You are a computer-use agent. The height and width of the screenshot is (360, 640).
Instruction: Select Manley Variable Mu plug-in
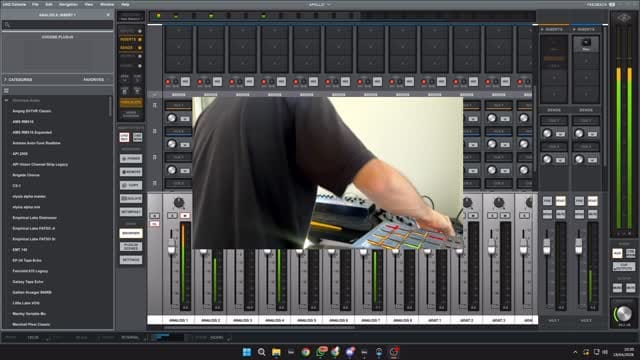(x=29, y=313)
